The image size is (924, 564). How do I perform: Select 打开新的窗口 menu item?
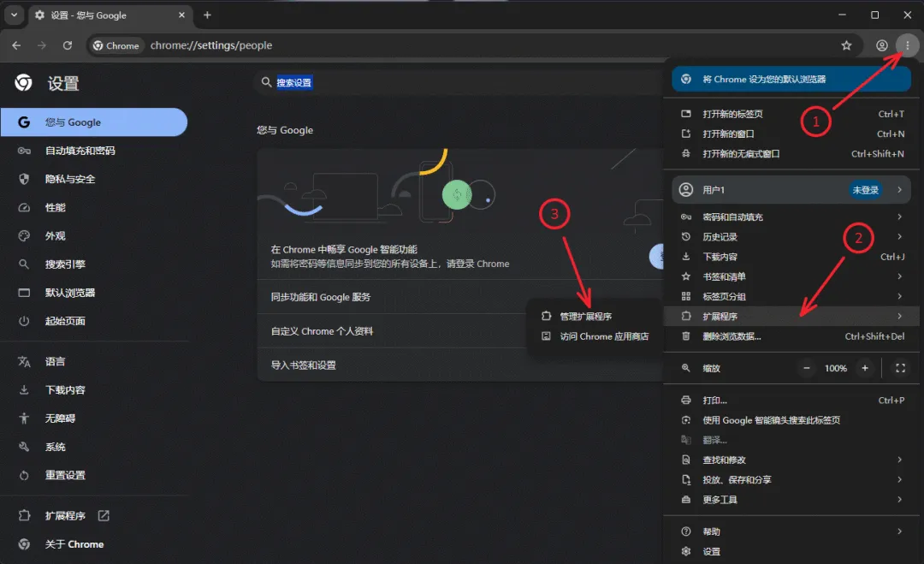(791, 134)
